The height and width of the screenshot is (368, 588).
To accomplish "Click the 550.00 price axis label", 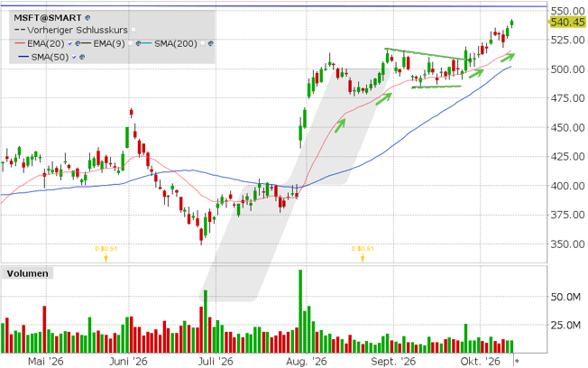I will coord(568,11).
